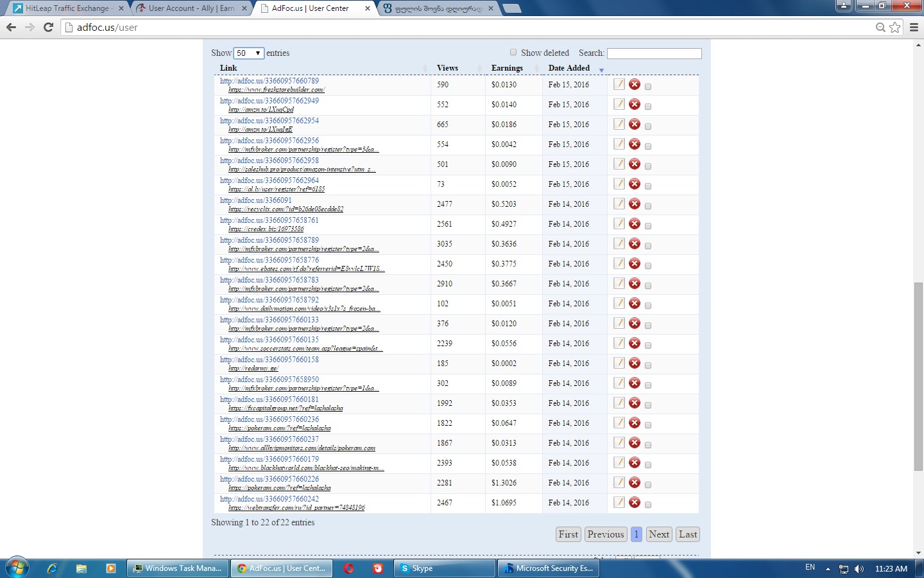Viewport: 924px width, 578px height.
Task: Launch Internet Explorer from the taskbar
Action: point(53,568)
